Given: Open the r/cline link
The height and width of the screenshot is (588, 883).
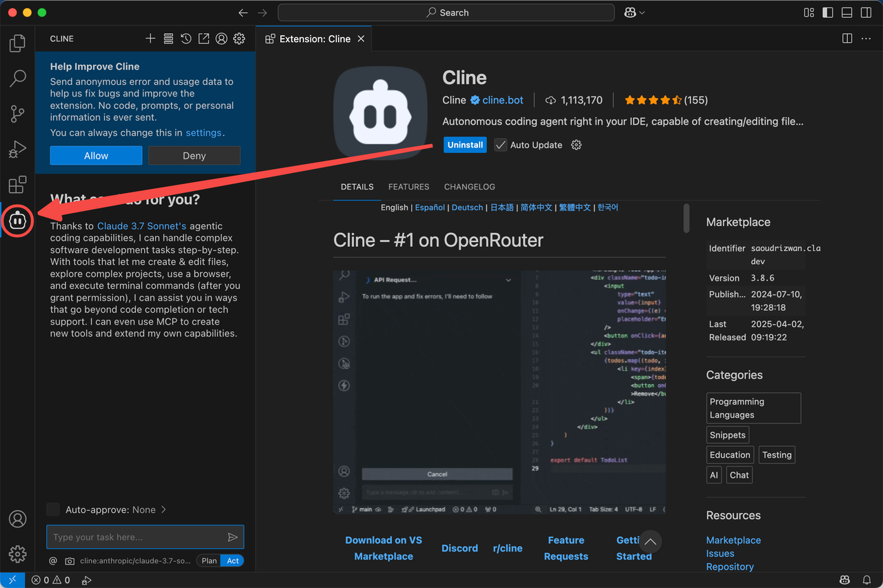Looking at the screenshot, I should [x=508, y=548].
